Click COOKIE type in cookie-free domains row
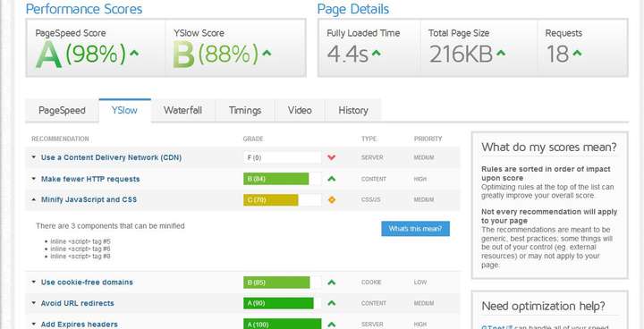This screenshot has width=644, height=329. click(371, 283)
